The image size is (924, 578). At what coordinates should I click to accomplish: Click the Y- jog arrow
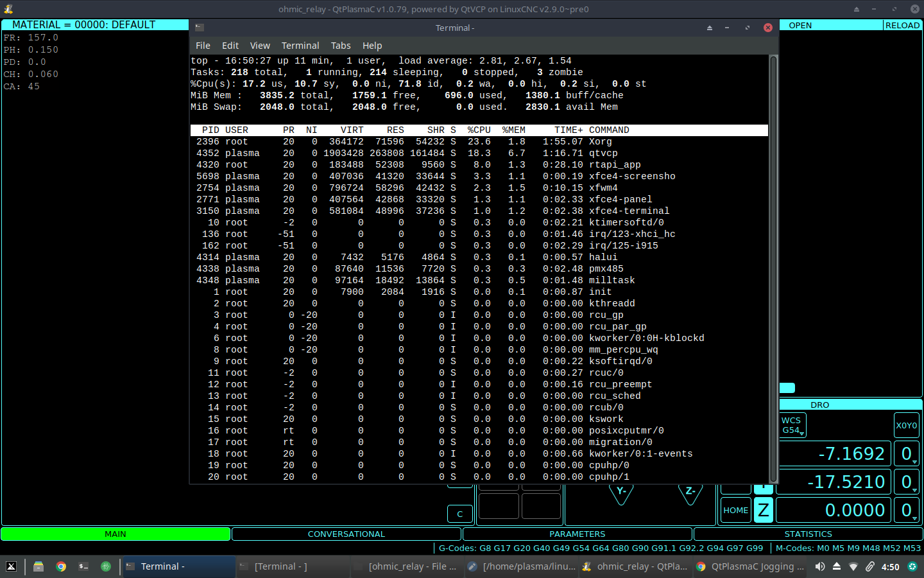(621, 493)
